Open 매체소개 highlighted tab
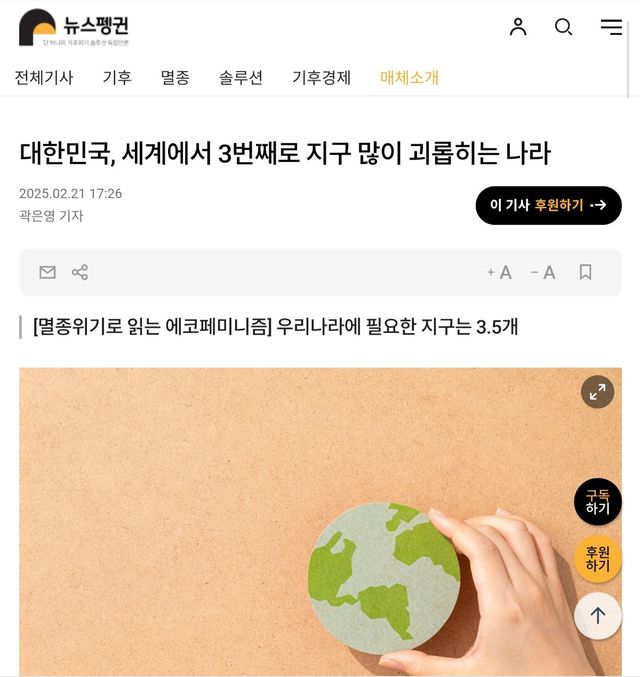Screen dimensions: 640x677 click(x=409, y=78)
